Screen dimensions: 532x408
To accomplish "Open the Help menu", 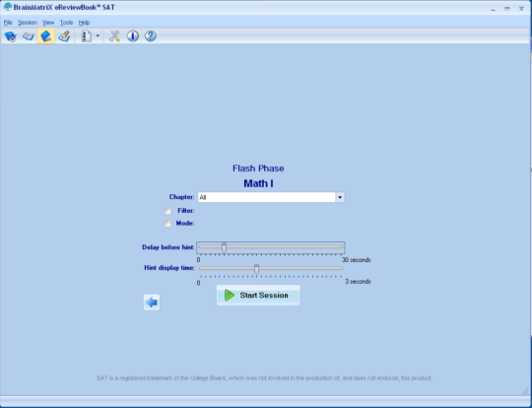I will 84,23.
